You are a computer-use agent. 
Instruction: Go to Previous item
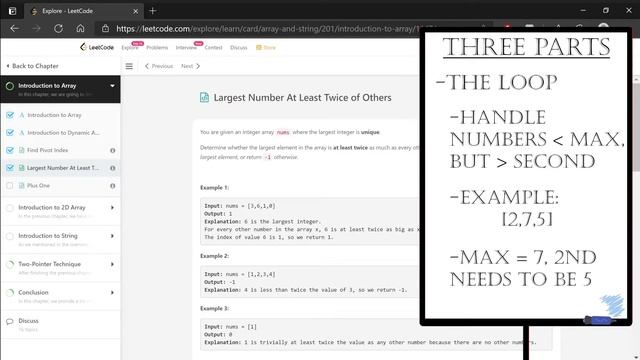point(159,66)
